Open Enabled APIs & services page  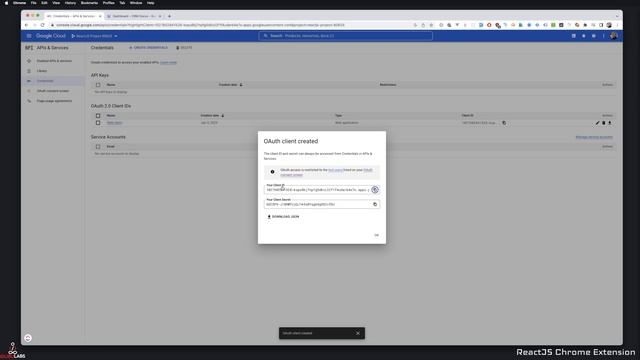[53, 61]
